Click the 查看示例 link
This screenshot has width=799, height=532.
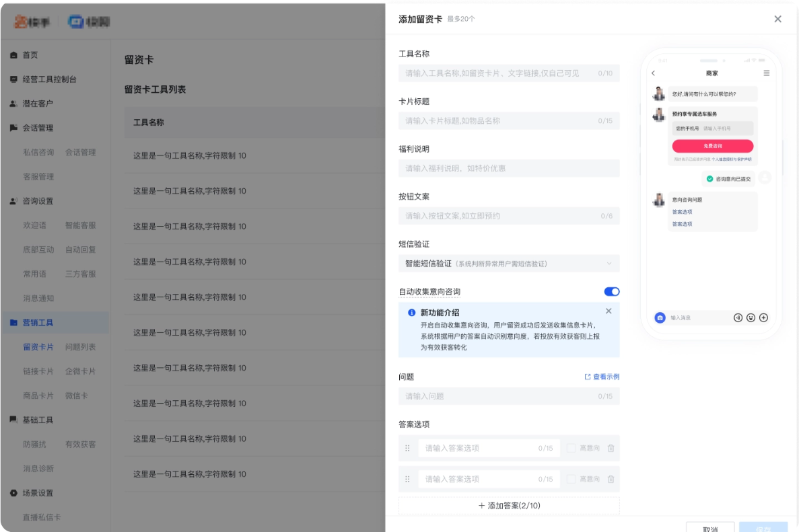click(603, 377)
